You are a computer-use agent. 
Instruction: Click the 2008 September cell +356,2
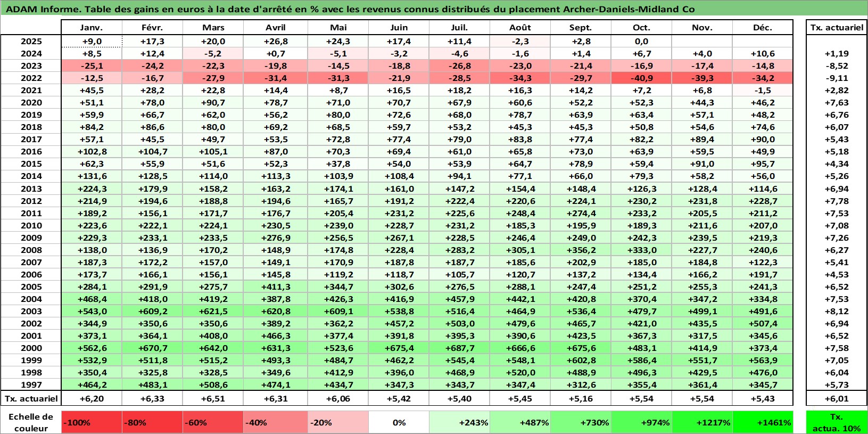[x=581, y=250]
